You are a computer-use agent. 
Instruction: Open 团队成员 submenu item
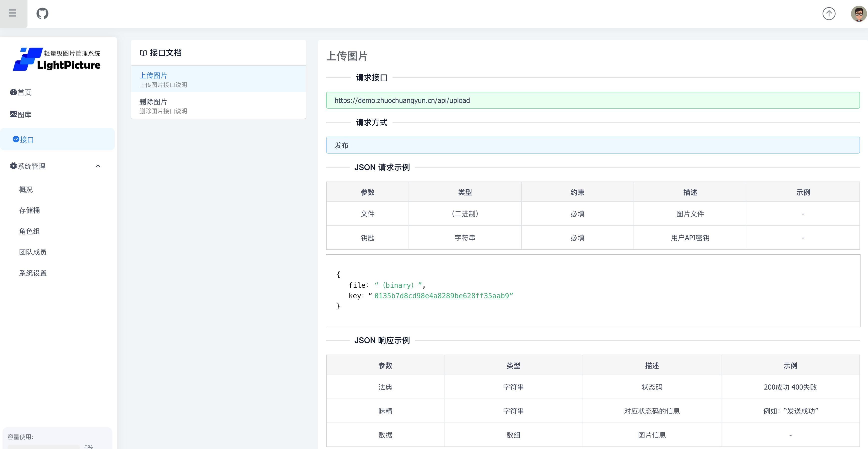pyautogui.click(x=33, y=252)
